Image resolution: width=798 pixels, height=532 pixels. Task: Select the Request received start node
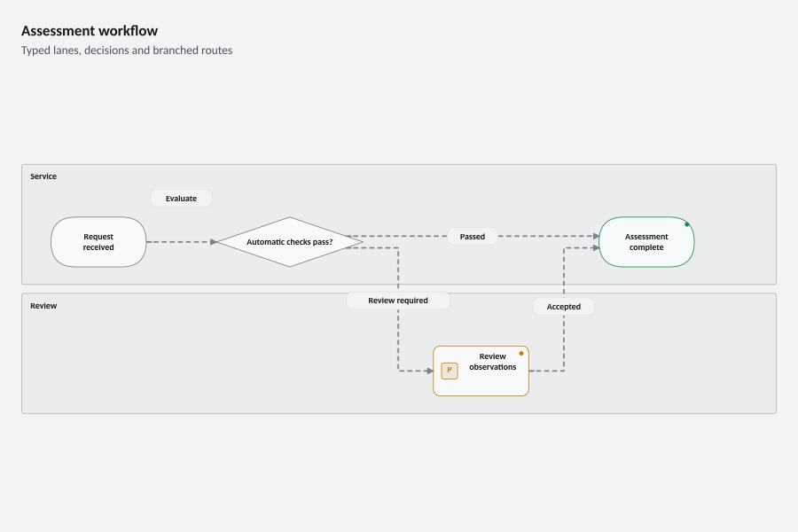coord(98,242)
